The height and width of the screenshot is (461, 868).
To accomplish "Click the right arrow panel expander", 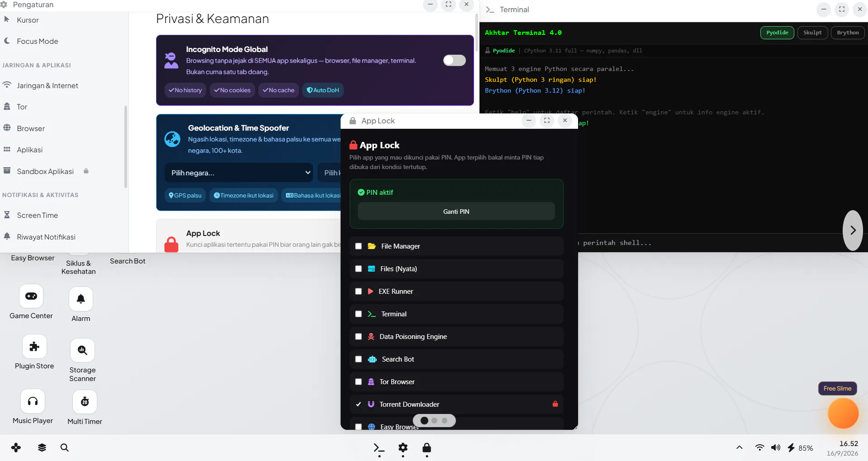I will click(x=853, y=230).
